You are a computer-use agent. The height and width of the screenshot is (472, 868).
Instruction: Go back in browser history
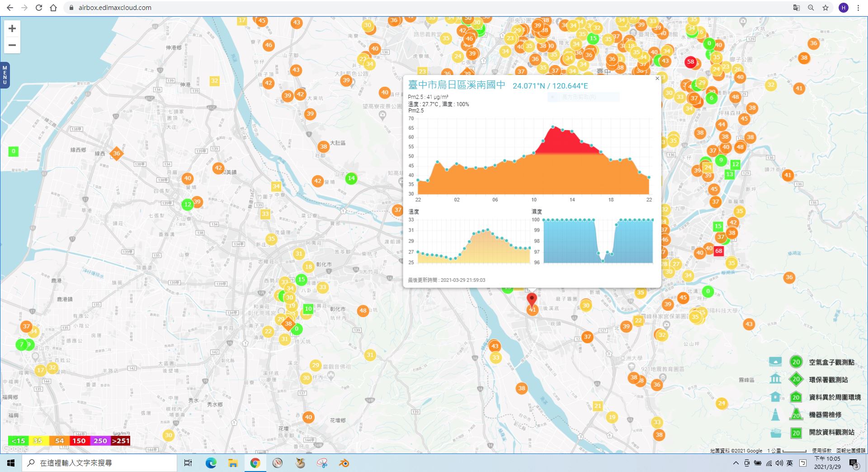pos(10,8)
